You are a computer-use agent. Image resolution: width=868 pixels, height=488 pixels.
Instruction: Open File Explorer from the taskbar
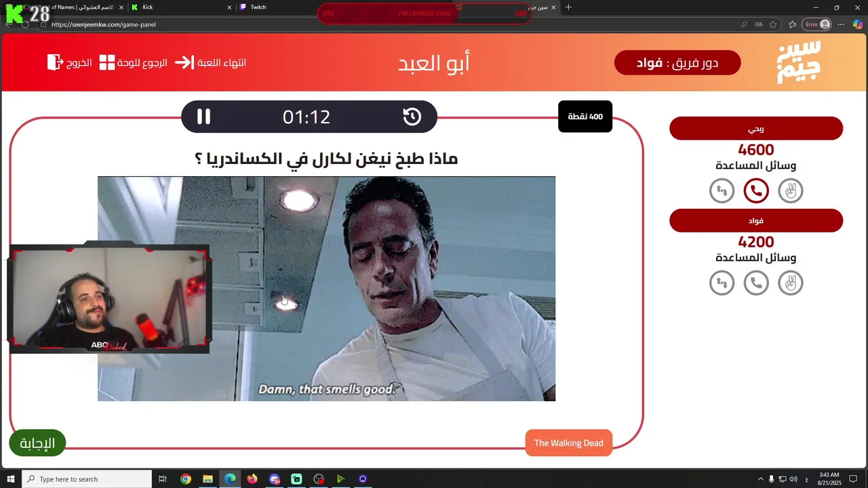point(208,479)
